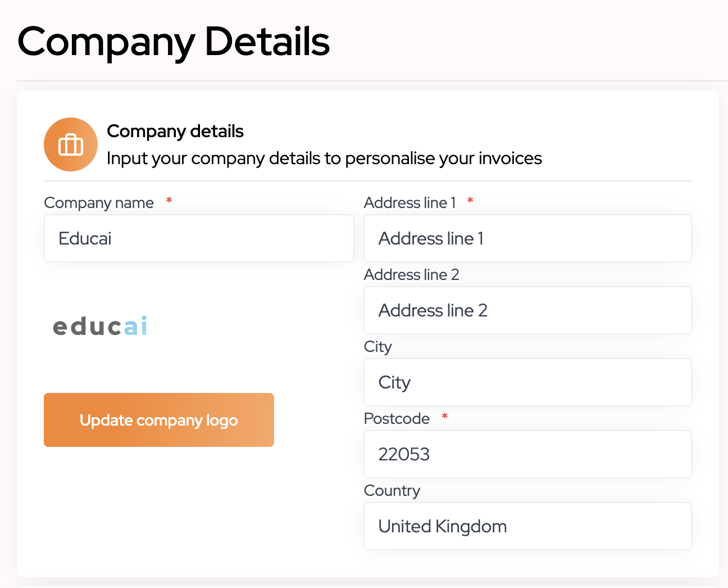Click the Company details section title
Image resolution: width=728 pixels, height=588 pixels.
point(175,131)
